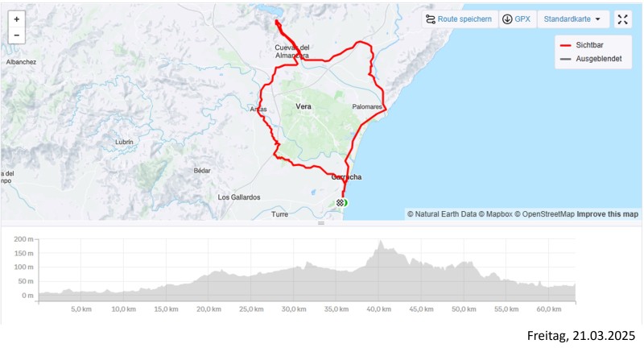Click the GPX download arrow icon
The width and height of the screenshot is (644, 352).
click(x=507, y=19)
